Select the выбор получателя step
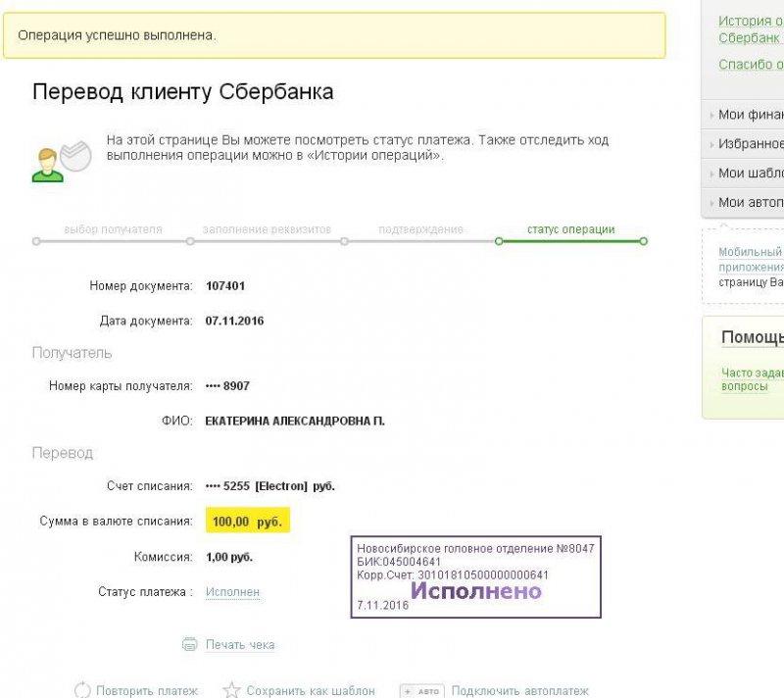The width and height of the screenshot is (784, 698). pos(113,229)
